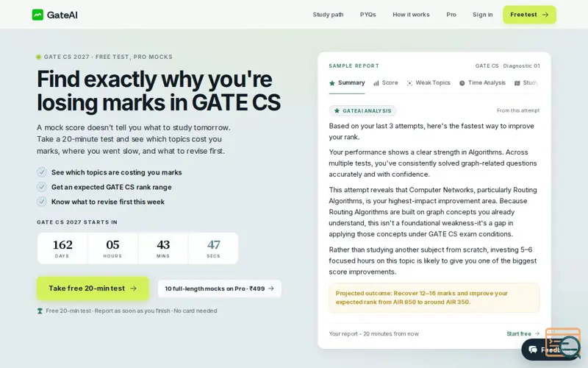This screenshot has width=588, height=368.
Task: Click 'Your report - 20 minutes from now'
Action: coord(374,334)
